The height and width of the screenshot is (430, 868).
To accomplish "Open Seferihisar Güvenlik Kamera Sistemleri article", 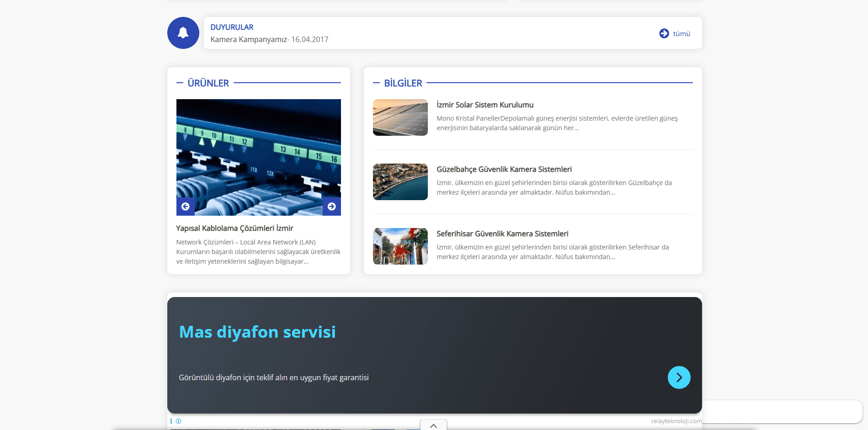I will pyautogui.click(x=502, y=234).
